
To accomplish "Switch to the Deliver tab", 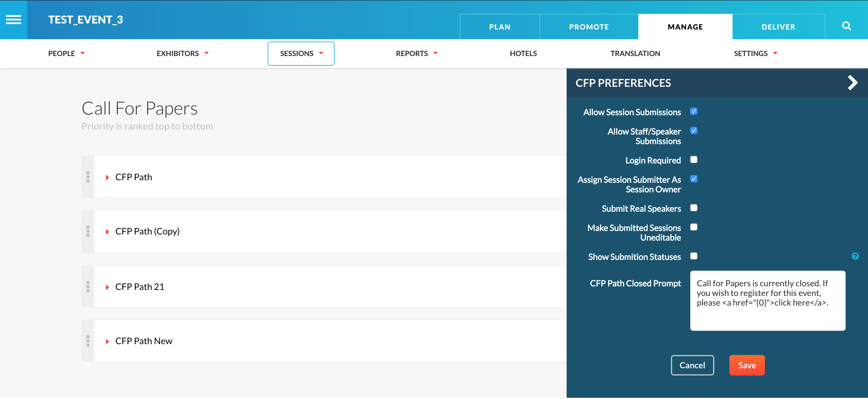I will (778, 27).
